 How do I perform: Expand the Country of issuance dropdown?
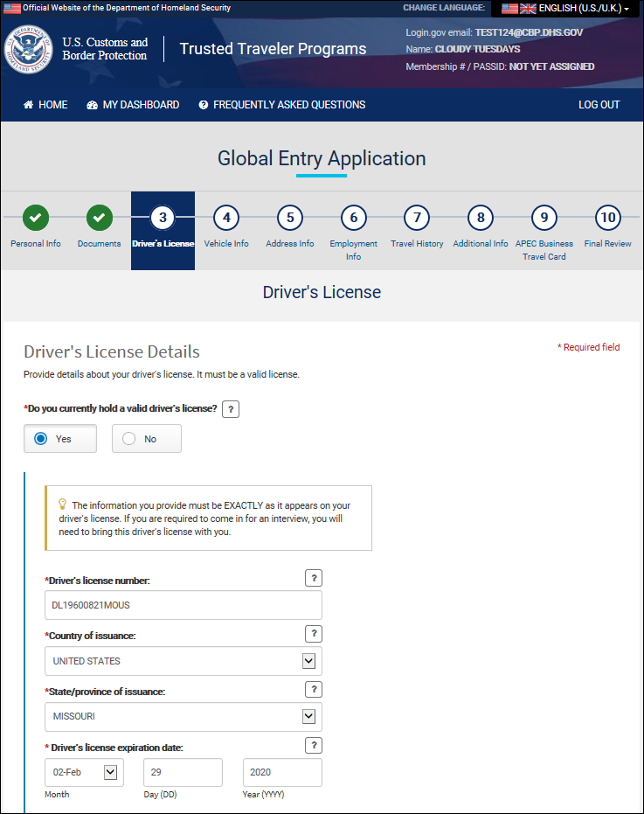[x=308, y=661]
